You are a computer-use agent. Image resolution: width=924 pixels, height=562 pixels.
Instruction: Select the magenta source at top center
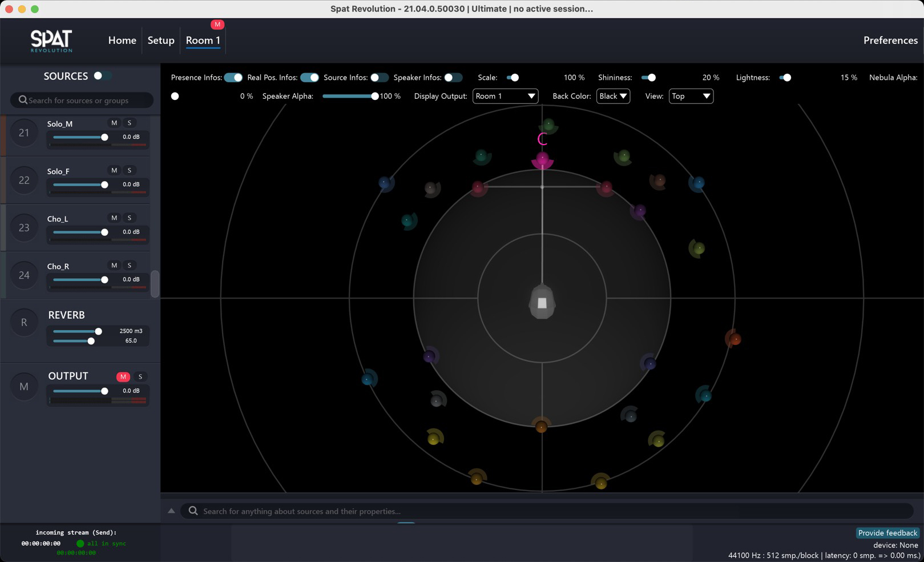pyautogui.click(x=542, y=159)
